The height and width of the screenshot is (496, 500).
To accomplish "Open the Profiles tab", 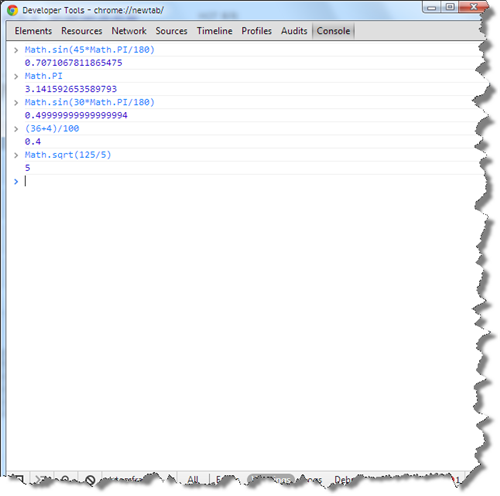I will 257,31.
